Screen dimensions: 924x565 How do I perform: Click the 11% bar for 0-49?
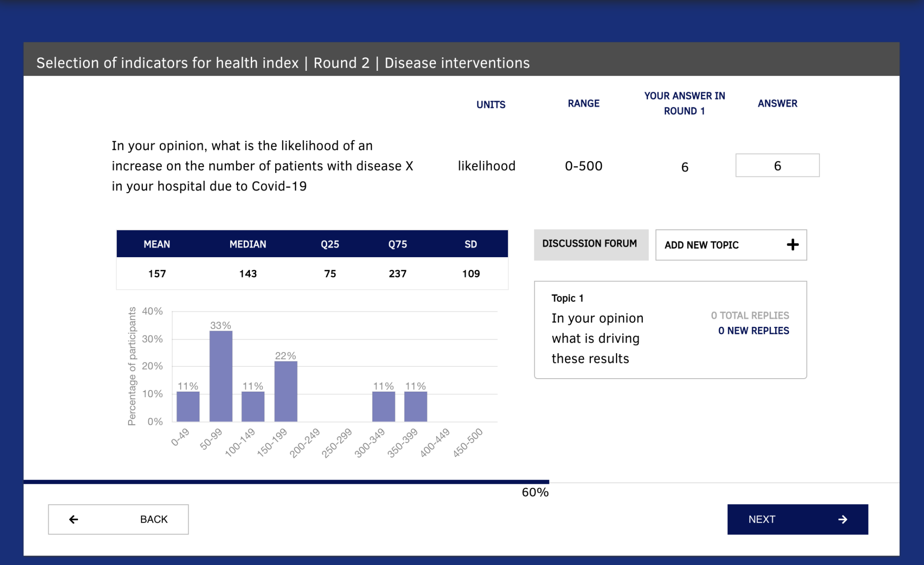[188, 406]
